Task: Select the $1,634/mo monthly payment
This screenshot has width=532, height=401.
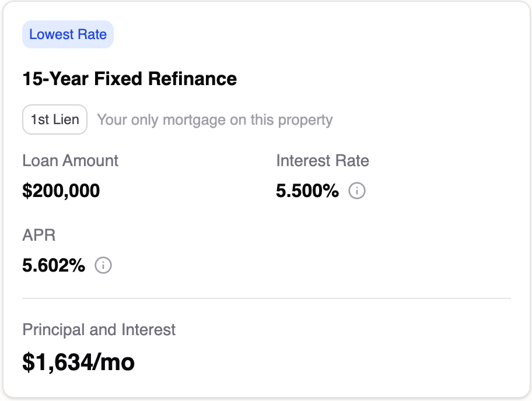Action: tap(78, 362)
